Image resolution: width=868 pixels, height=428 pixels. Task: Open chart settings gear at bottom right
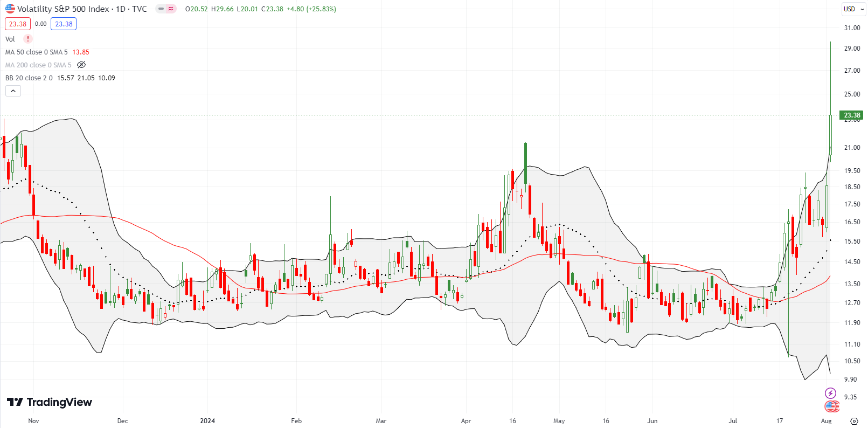(854, 421)
